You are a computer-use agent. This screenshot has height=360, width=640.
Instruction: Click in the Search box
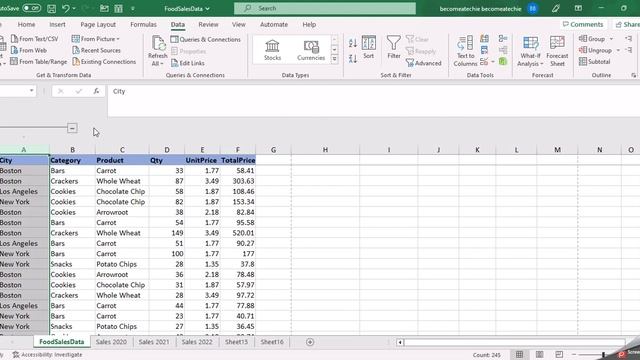[325, 8]
